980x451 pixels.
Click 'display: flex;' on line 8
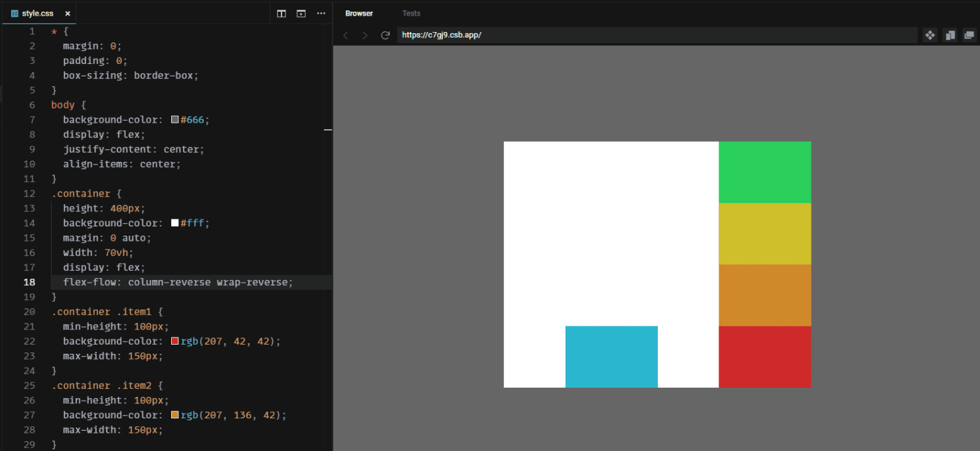click(104, 134)
